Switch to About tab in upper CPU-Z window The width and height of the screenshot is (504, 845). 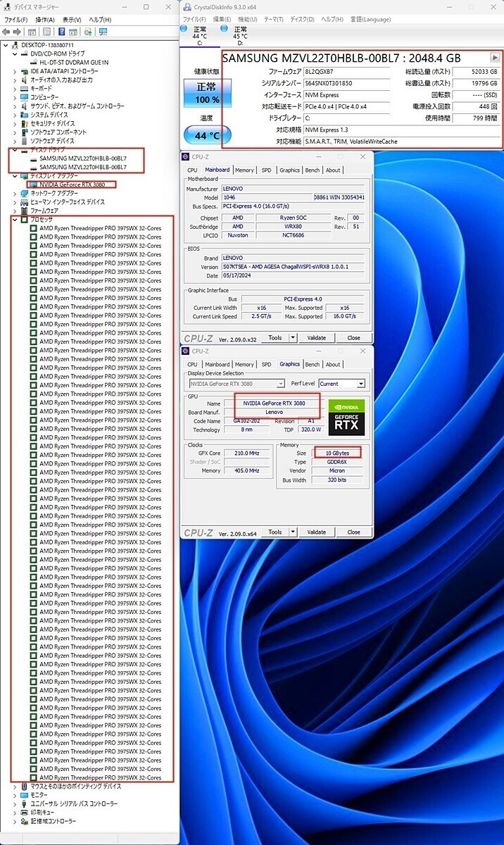point(333,170)
